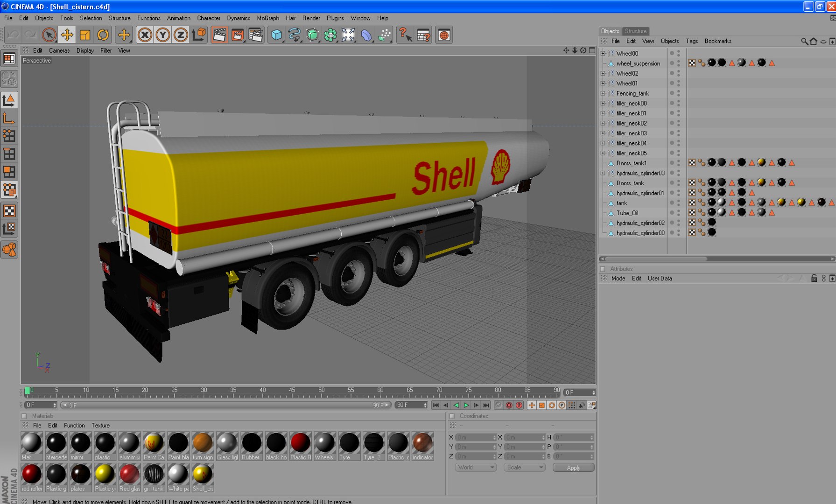Screen dimensions: 836x504
Task: Enable Texture mode checkerboard icon
Action: 9,210
